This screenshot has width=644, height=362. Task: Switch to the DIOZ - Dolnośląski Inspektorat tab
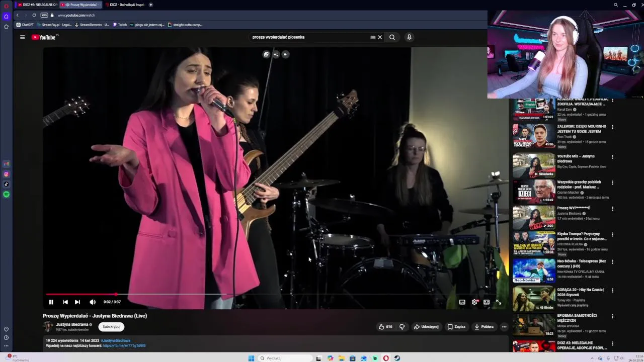[124, 5]
